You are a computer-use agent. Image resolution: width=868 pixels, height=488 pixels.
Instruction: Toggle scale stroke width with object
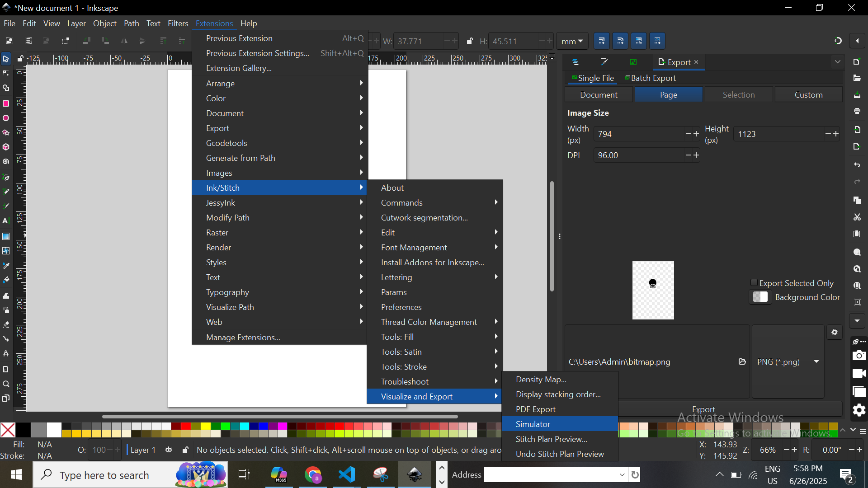click(x=602, y=41)
